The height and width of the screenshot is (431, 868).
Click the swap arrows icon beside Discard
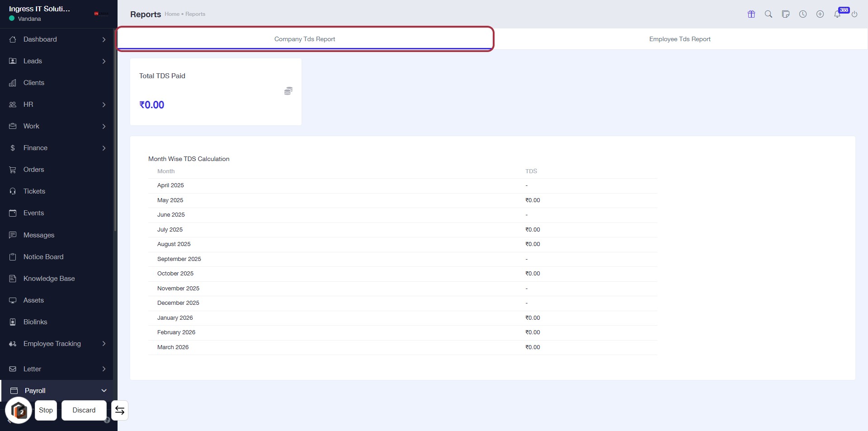point(120,410)
